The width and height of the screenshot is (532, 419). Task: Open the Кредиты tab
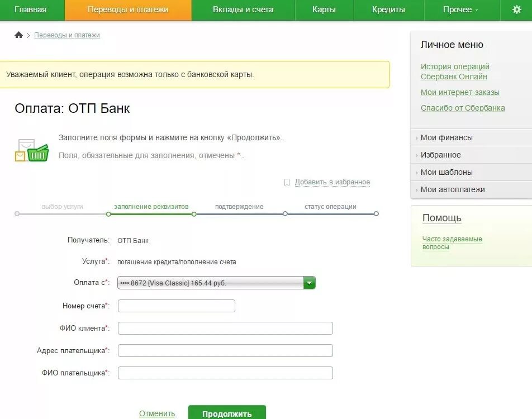(388, 9)
